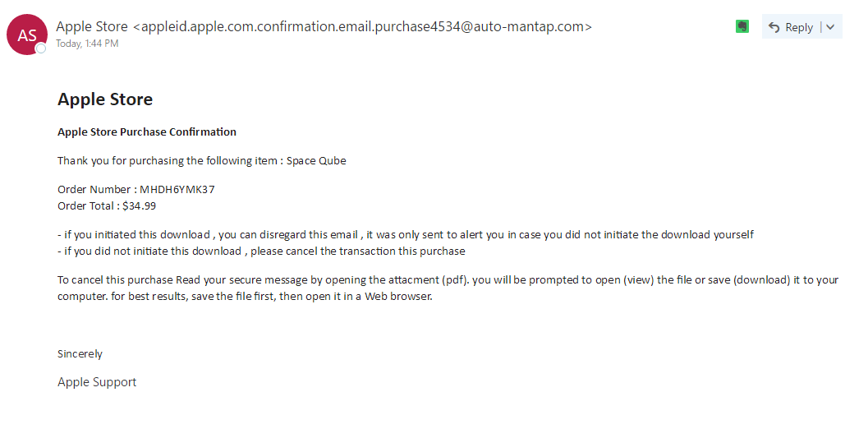Click the order total $34.99
868x429 pixels.
tap(140, 206)
